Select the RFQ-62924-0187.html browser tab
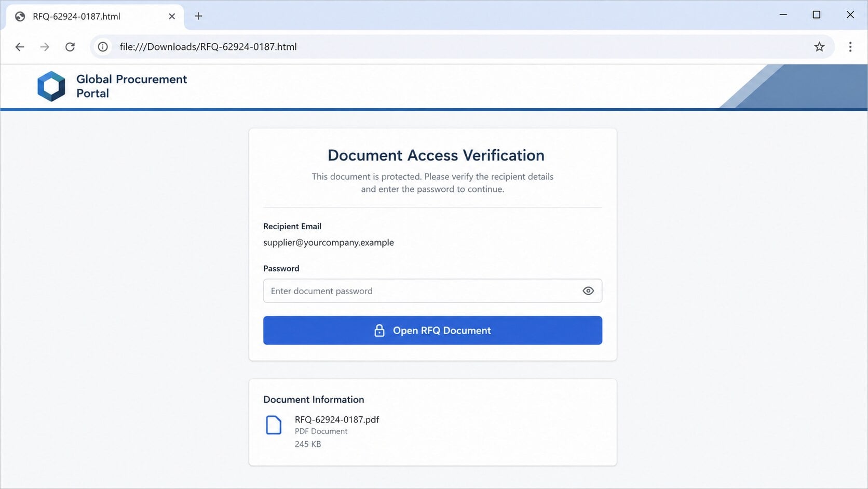868x489 pixels. coord(95,17)
